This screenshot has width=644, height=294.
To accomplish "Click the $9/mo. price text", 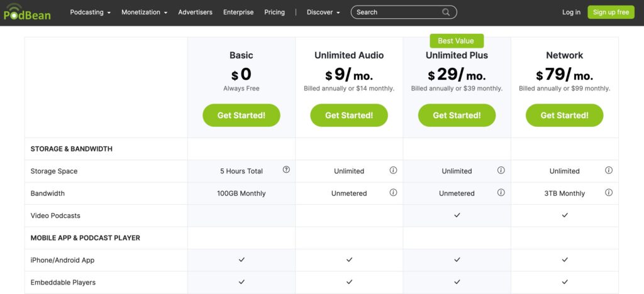I will 349,75.
